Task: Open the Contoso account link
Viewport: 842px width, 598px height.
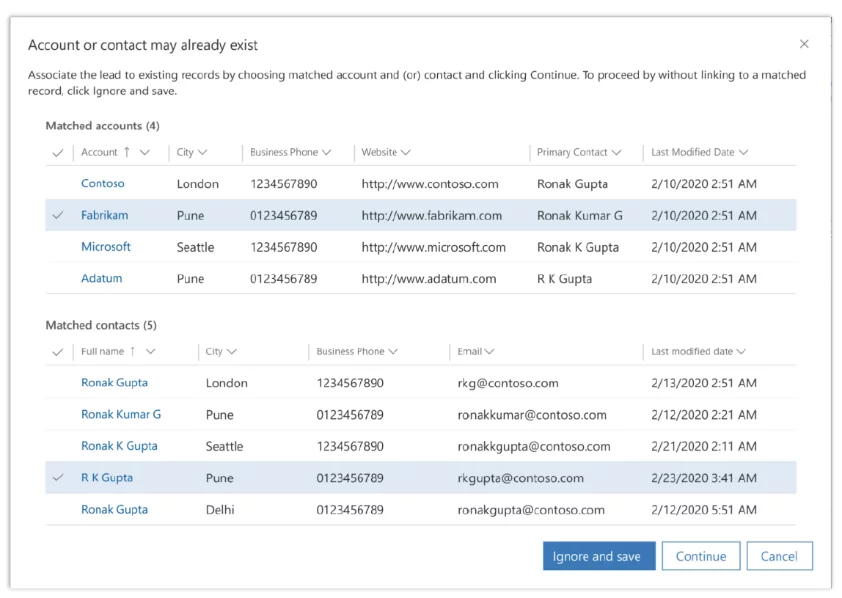Action: point(103,183)
